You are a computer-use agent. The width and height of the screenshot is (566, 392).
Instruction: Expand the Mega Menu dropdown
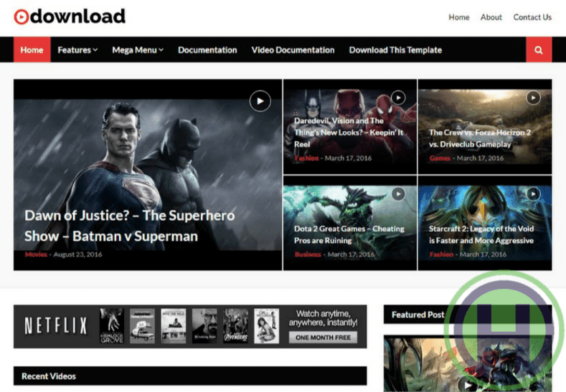138,49
